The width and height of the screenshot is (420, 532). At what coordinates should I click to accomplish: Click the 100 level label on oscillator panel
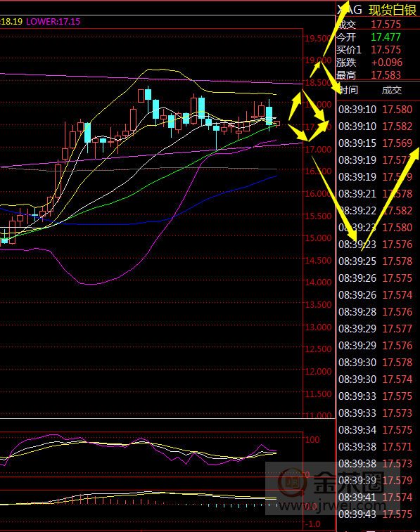(x=312, y=440)
